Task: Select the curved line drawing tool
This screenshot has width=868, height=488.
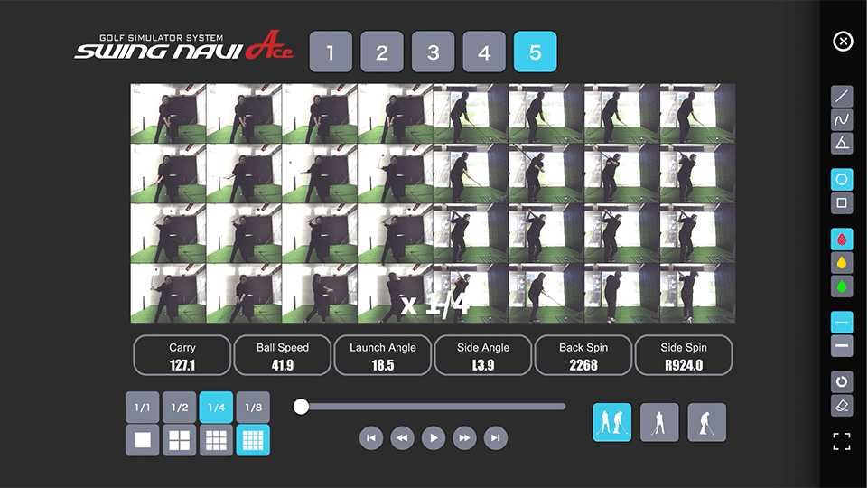Action: (842, 119)
